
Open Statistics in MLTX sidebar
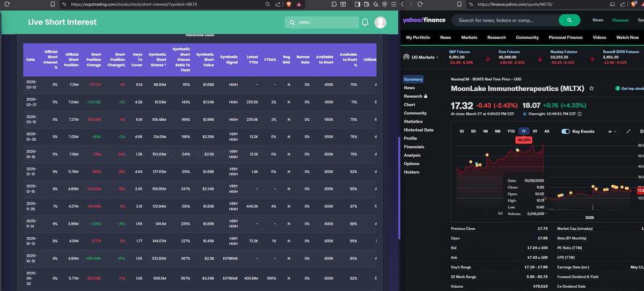point(413,121)
